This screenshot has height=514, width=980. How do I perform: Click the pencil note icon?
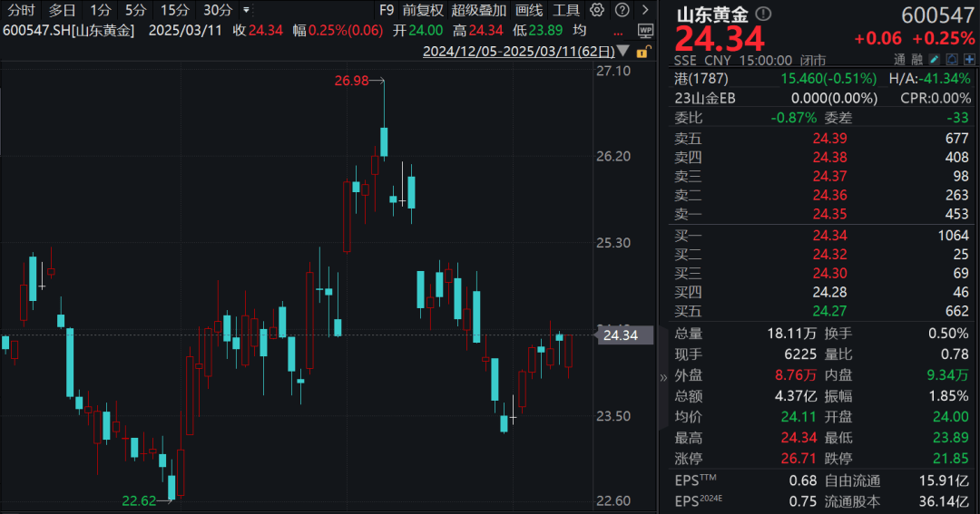pos(934,59)
